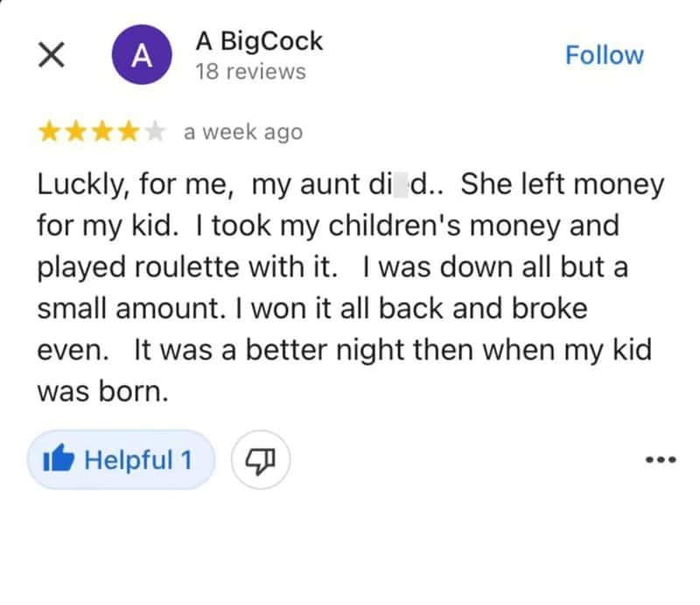Click the third gold star
The width and height of the screenshot is (700, 605).
click(x=101, y=132)
